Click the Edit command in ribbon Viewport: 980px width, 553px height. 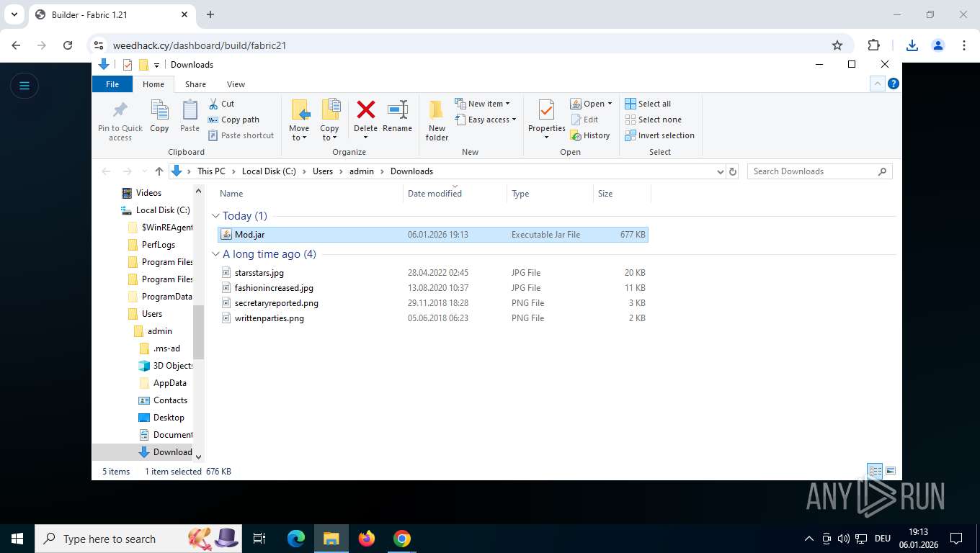(584, 120)
